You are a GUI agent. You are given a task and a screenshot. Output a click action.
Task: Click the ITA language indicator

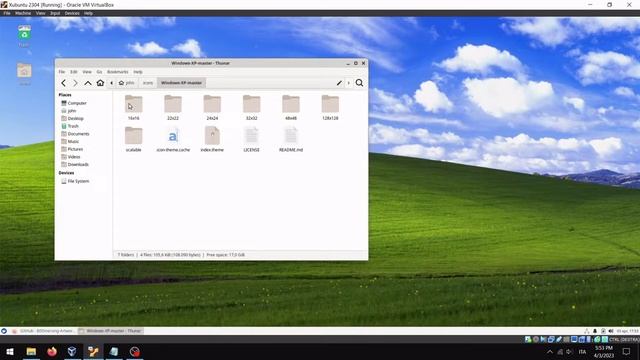(582, 352)
